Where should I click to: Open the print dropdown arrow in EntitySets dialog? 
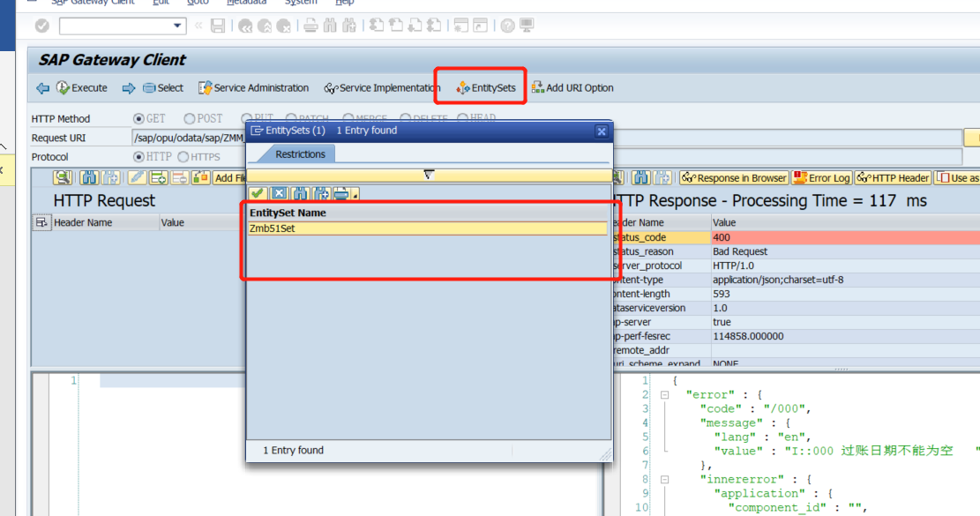[x=355, y=195]
